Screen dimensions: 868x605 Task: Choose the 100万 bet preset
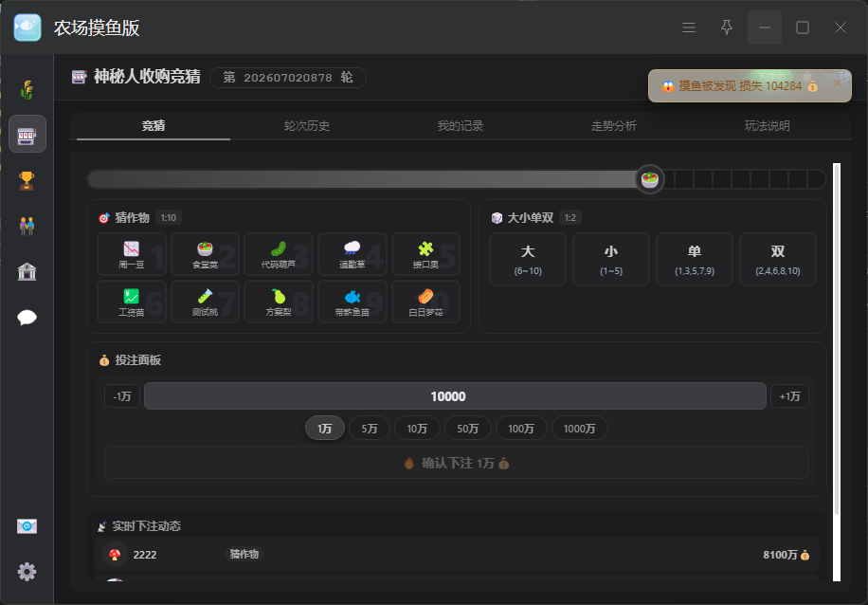coord(521,429)
